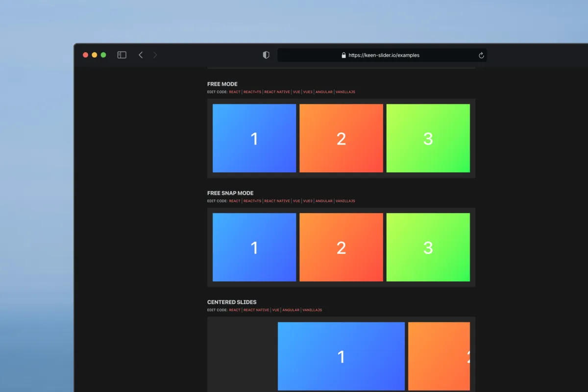
Task: Click blue slide 1 in Free Mode slider
Action: [254, 138]
